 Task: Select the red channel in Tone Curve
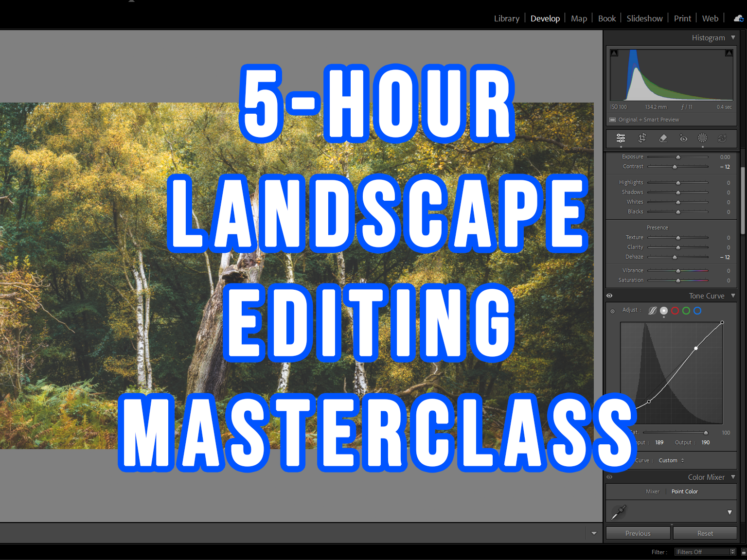pyautogui.click(x=675, y=311)
